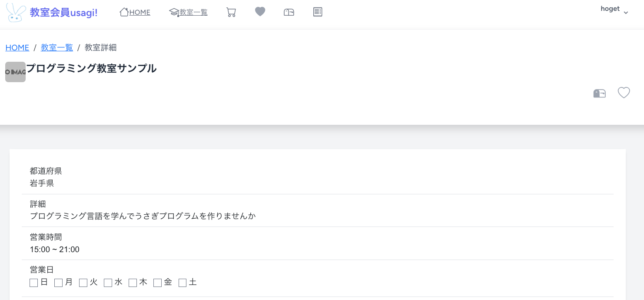Screen dimensions: 644x300
Task: Click the chevron next to hoget
Action: 626,13
